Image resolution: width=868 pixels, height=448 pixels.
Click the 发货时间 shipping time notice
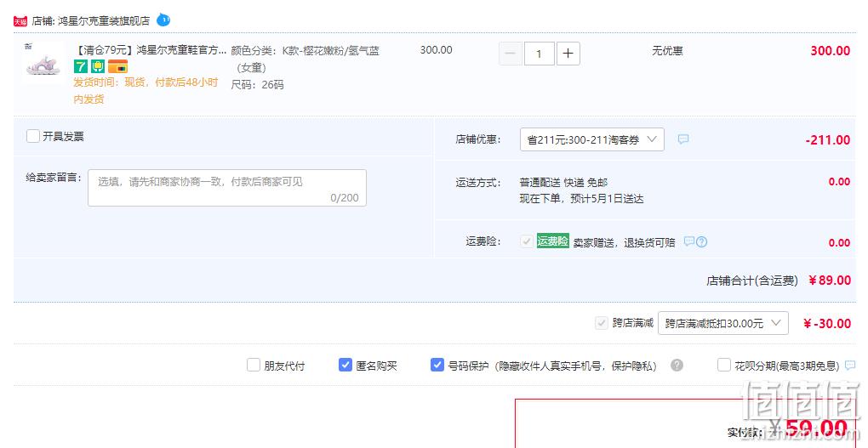146,91
